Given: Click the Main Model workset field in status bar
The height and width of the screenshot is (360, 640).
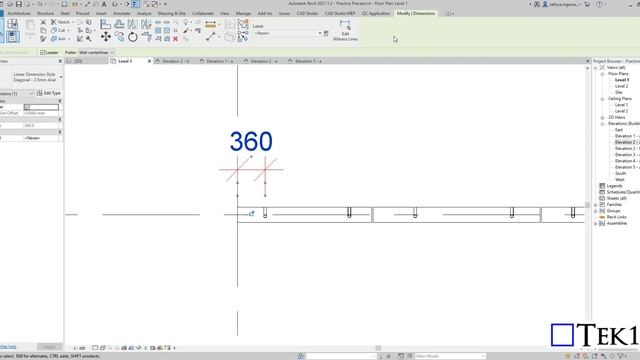Looking at the screenshot, I should [x=450, y=356].
